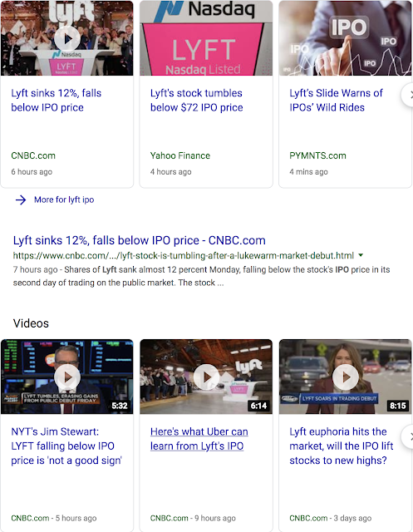Click the CNBC.com source on first news card
The width and height of the screenshot is (413, 532).
33,155
